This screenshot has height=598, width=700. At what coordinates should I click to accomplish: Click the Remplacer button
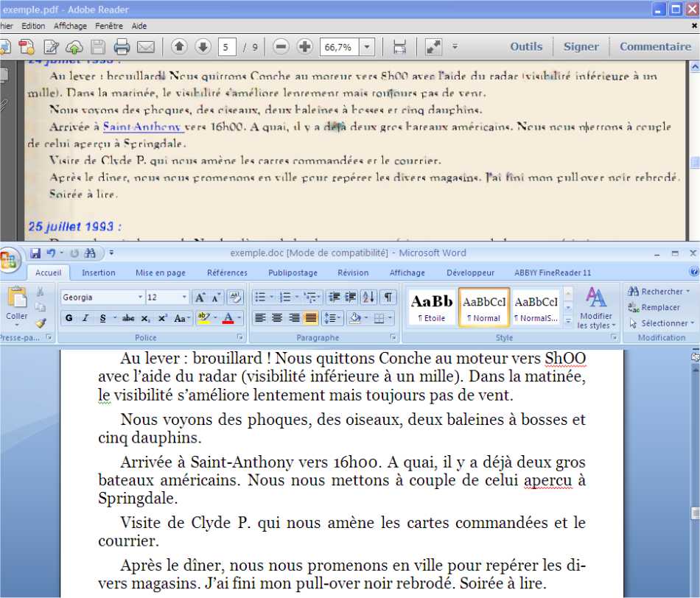pos(654,308)
